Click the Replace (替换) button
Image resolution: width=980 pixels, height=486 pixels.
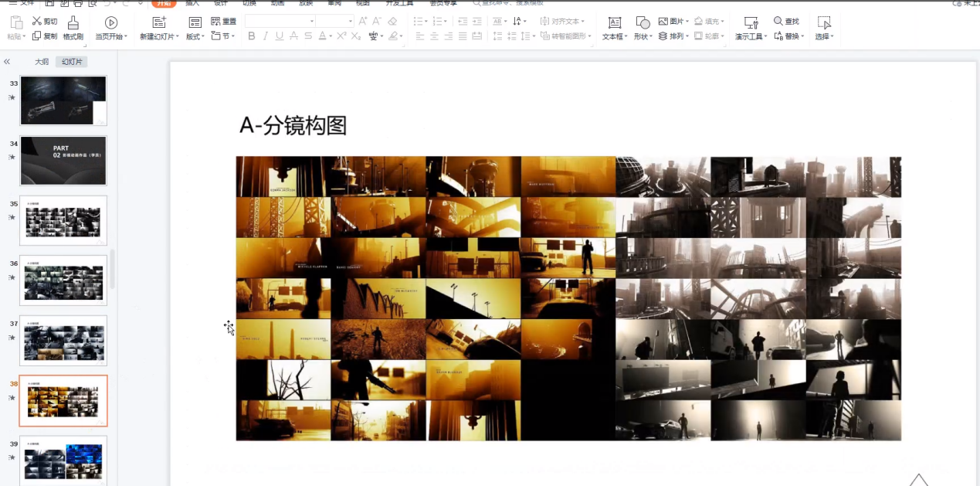[788, 36]
